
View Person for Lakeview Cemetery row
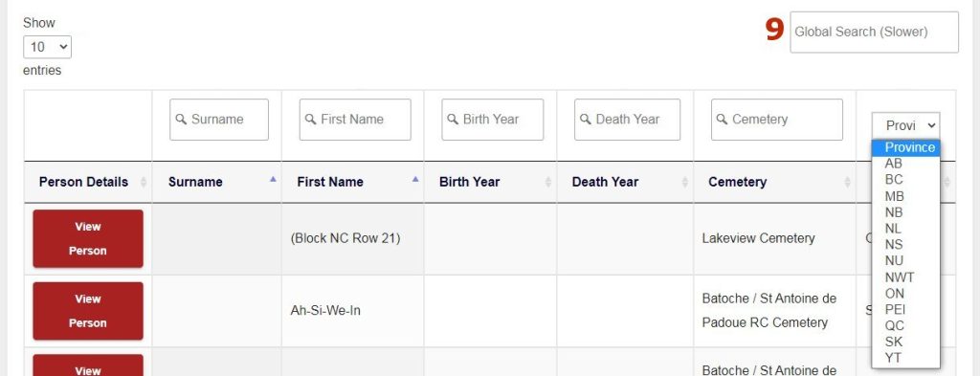[88, 238]
